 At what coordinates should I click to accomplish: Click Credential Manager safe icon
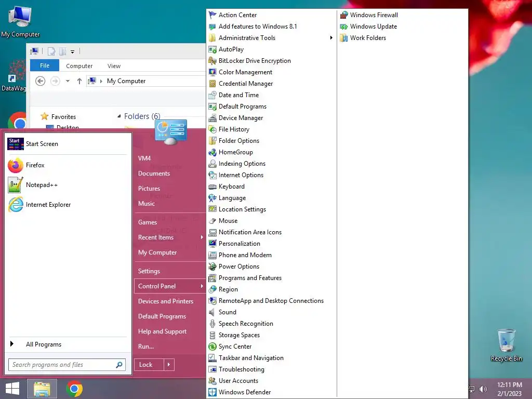[x=212, y=84]
